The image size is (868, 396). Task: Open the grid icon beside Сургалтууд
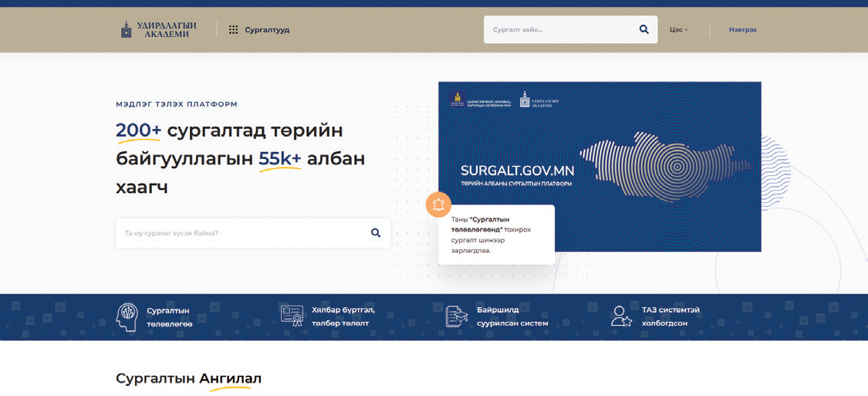point(233,30)
